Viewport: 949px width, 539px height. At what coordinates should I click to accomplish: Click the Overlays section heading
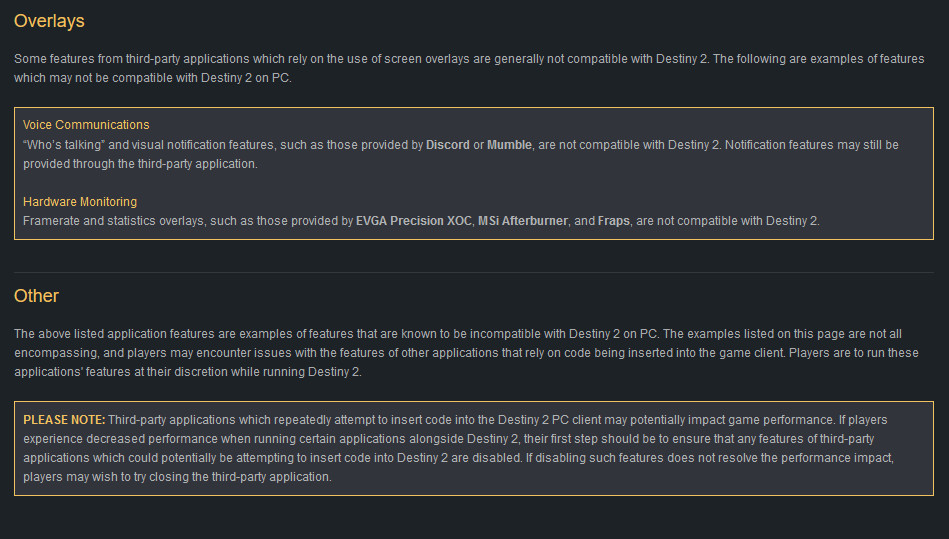tap(49, 21)
